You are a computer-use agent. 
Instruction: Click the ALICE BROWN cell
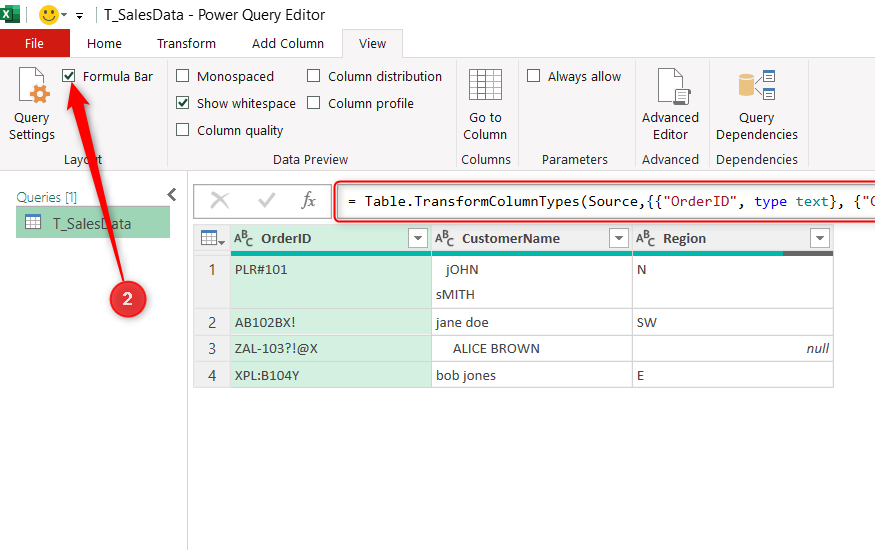(x=532, y=349)
